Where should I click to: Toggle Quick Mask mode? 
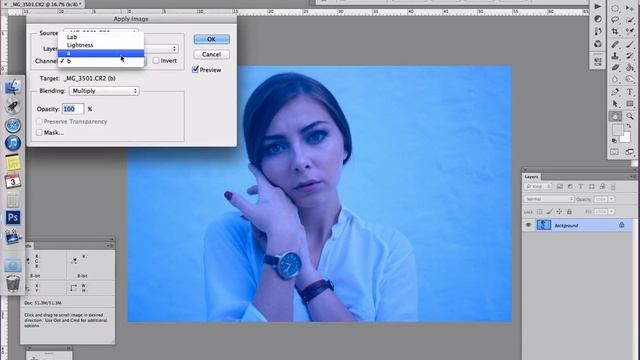(615, 152)
